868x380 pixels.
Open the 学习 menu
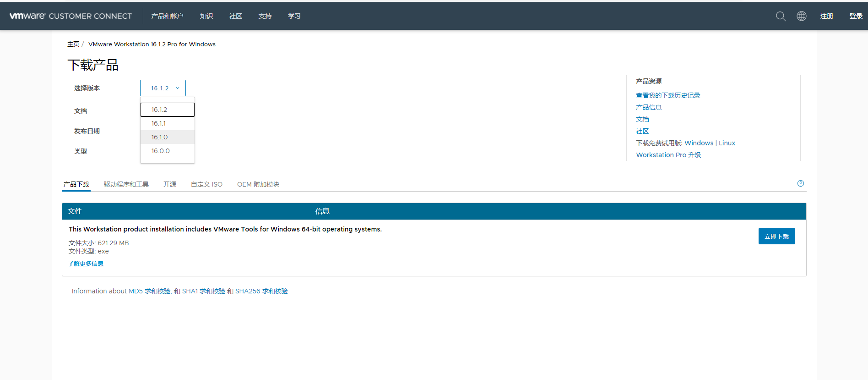coord(294,16)
